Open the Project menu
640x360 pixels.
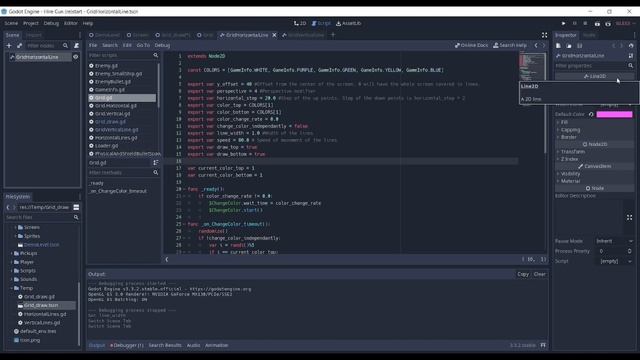31,24
